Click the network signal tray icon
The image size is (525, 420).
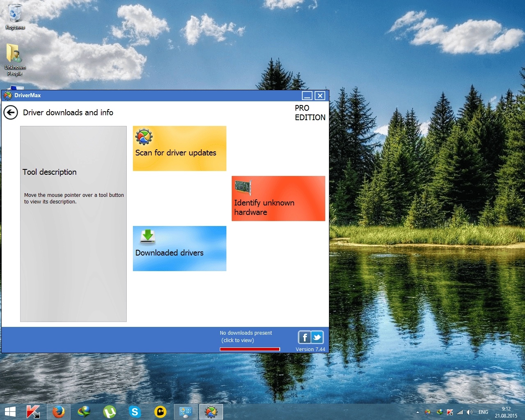click(460, 412)
